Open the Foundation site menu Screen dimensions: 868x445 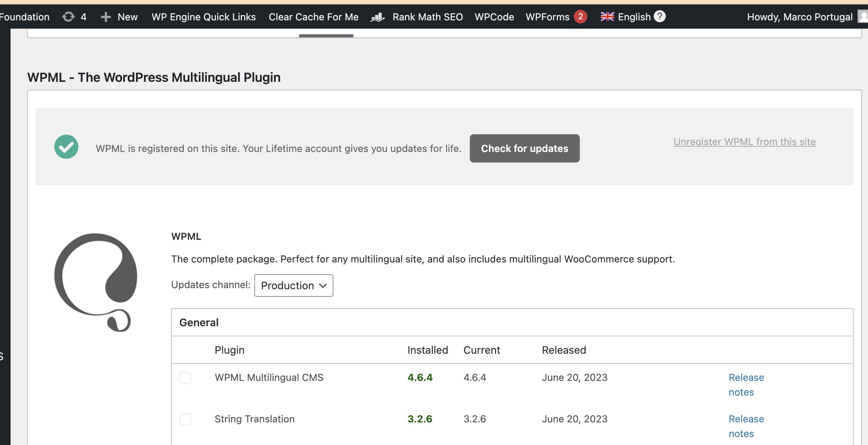(x=24, y=17)
